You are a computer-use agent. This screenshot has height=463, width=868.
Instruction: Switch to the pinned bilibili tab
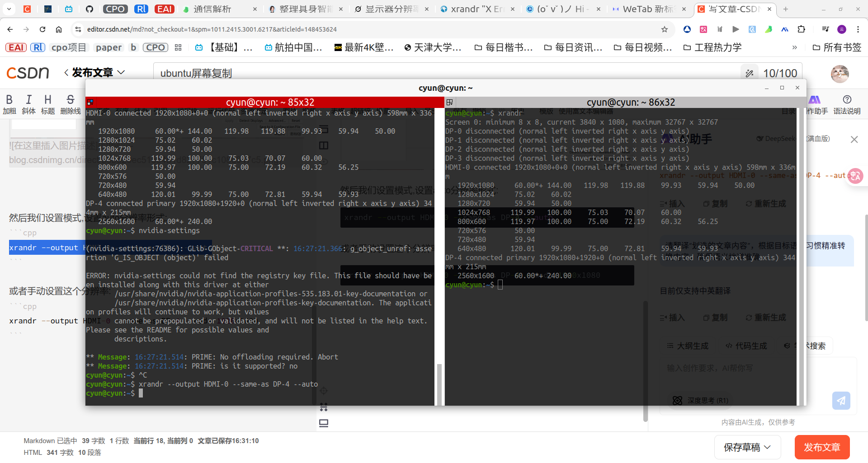click(69, 9)
